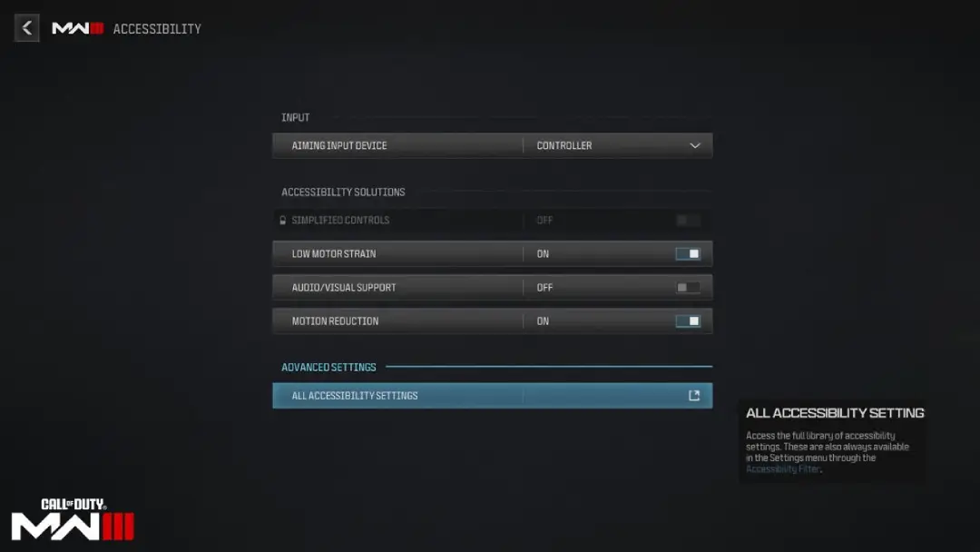Click the Simplified Controls lock icon

[x=282, y=220]
